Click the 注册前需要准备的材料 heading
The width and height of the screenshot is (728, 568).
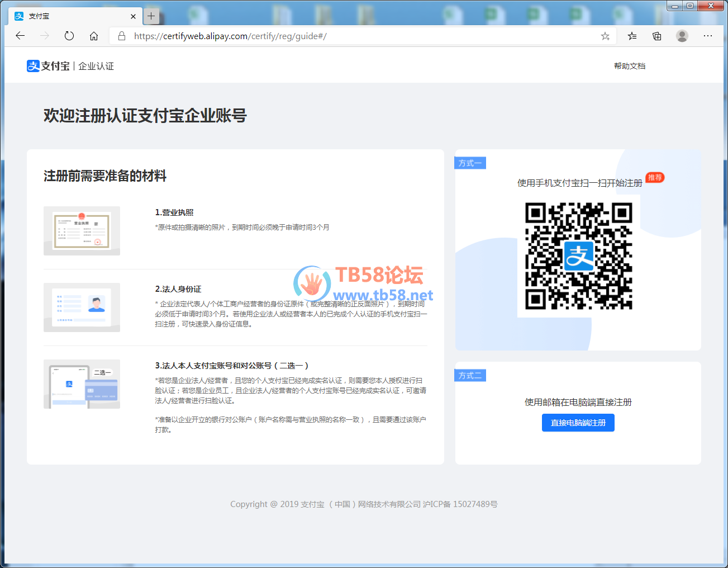point(105,176)
